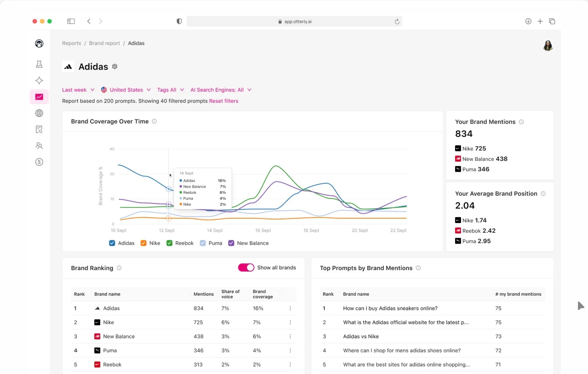The width and height of the screenshot is (588, 374).
Task: Reload the page
Action: tap(397, 21)
